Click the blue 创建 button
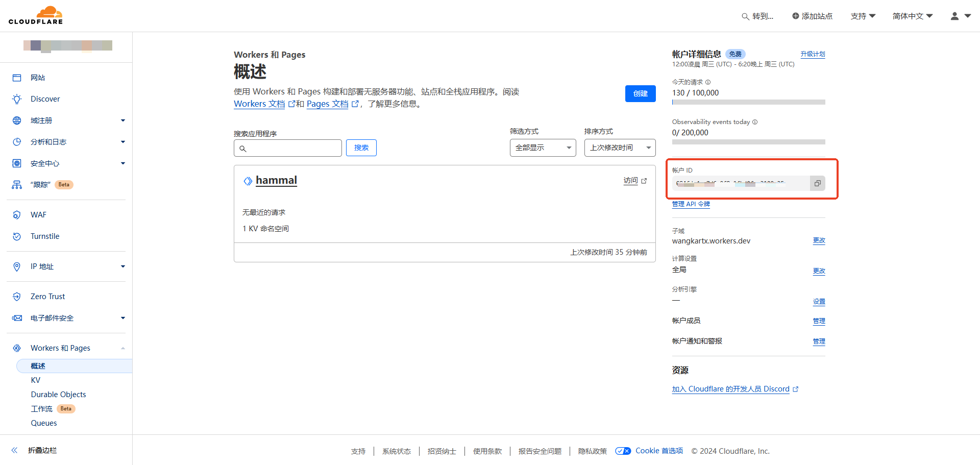Viewport: 980px width, 465px height. 641,93
